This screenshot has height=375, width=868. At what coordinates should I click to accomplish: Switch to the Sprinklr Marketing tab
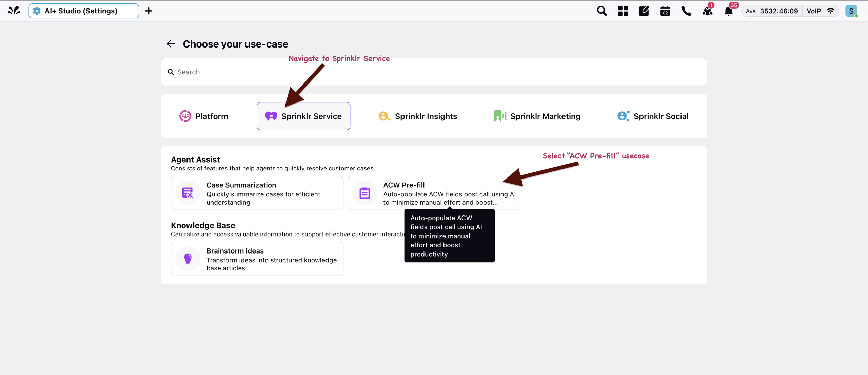click(x=537, y=116)
